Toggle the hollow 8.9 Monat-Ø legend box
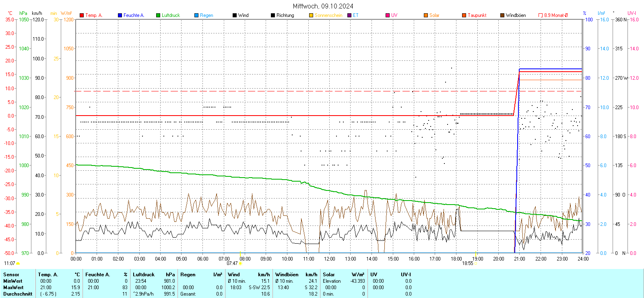 click(x=541, y=15)
